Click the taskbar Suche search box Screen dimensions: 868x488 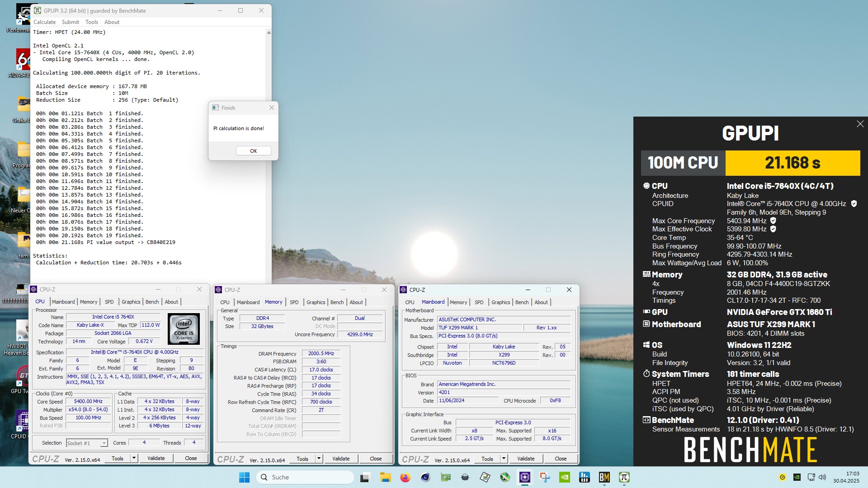click(305, 477)
